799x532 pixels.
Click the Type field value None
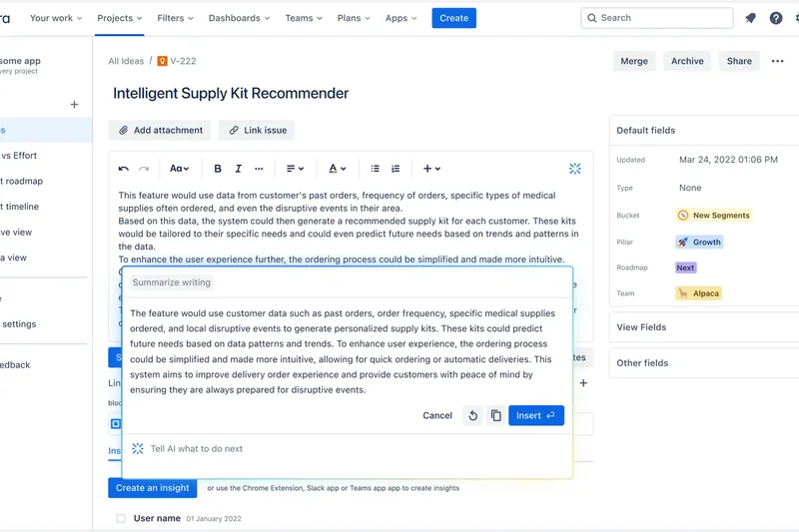point(690,188)
